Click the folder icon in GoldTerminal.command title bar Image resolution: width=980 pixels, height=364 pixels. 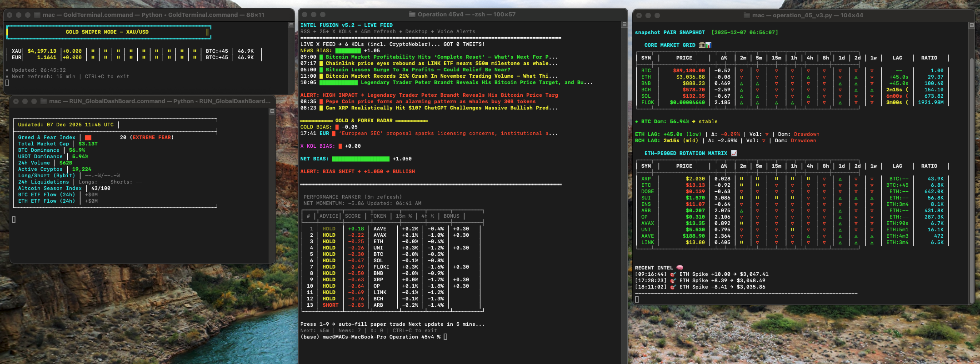pyautogui.click(x=37, y=15)
